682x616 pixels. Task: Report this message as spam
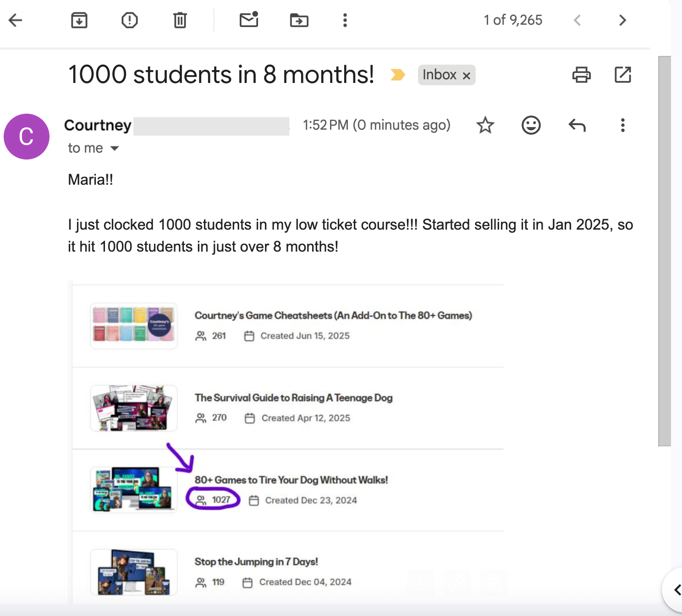pyautogui.click(x=130, y=20)
